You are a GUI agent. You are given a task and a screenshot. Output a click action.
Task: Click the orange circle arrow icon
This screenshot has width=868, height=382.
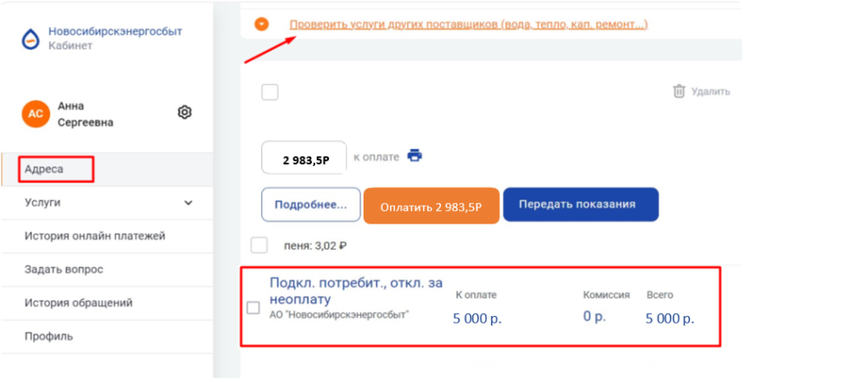(262, 24)
